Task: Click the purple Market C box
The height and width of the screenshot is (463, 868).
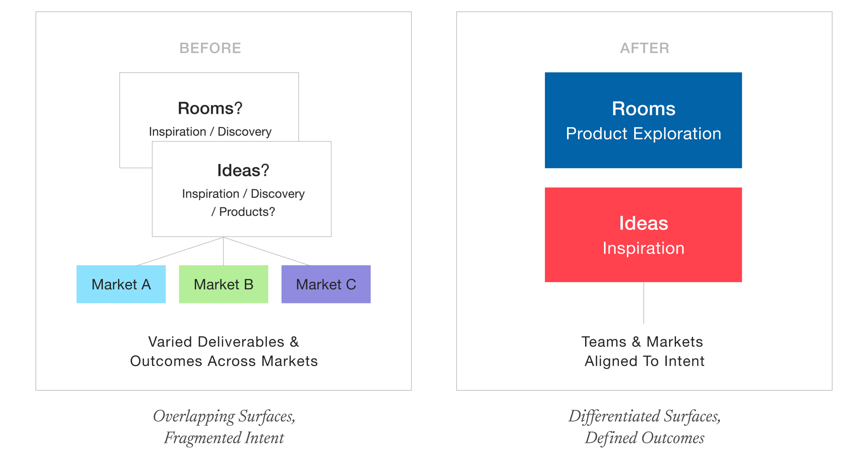Action: (326, 284)
